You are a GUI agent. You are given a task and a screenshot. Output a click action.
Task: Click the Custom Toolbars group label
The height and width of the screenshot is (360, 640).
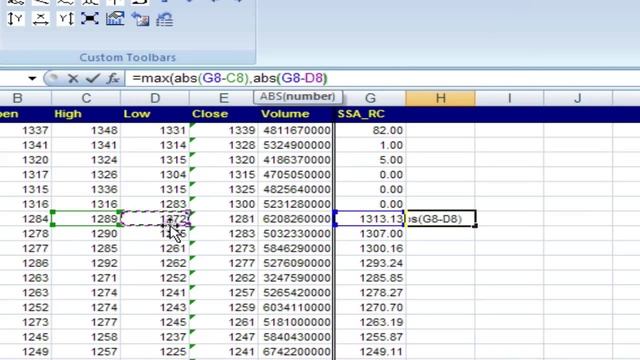coord(128,58)
